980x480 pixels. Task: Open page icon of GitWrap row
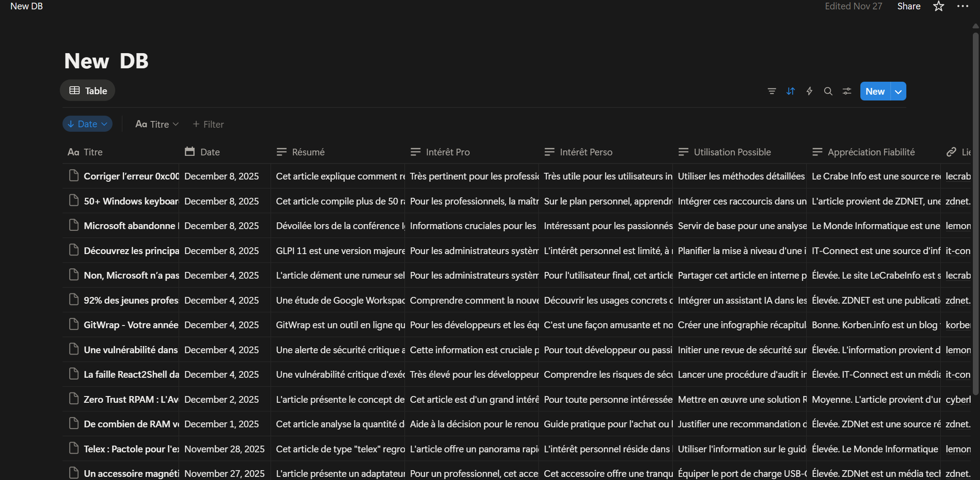coord(74,325)
